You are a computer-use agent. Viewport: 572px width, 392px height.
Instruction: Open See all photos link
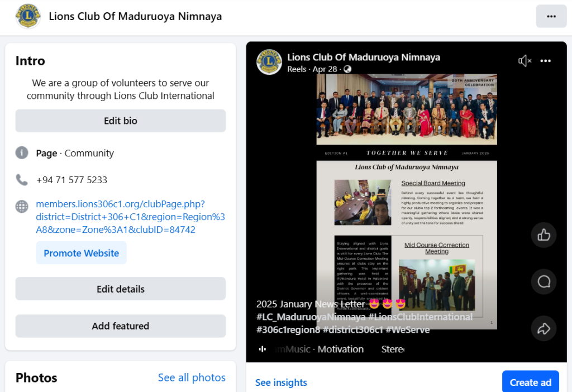click(192, 377)
